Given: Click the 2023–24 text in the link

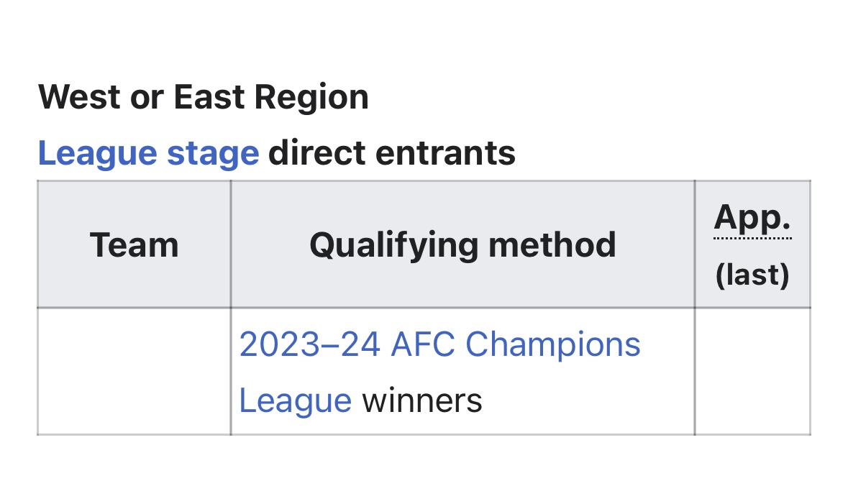Looking at the screenshot, I should (x=309, y=345).
